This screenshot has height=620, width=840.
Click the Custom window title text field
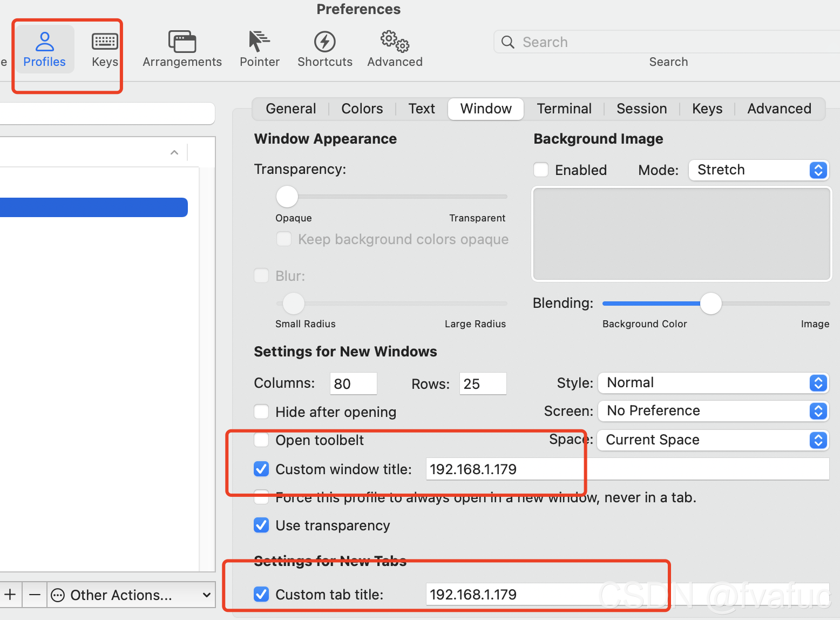click(628, 469)
